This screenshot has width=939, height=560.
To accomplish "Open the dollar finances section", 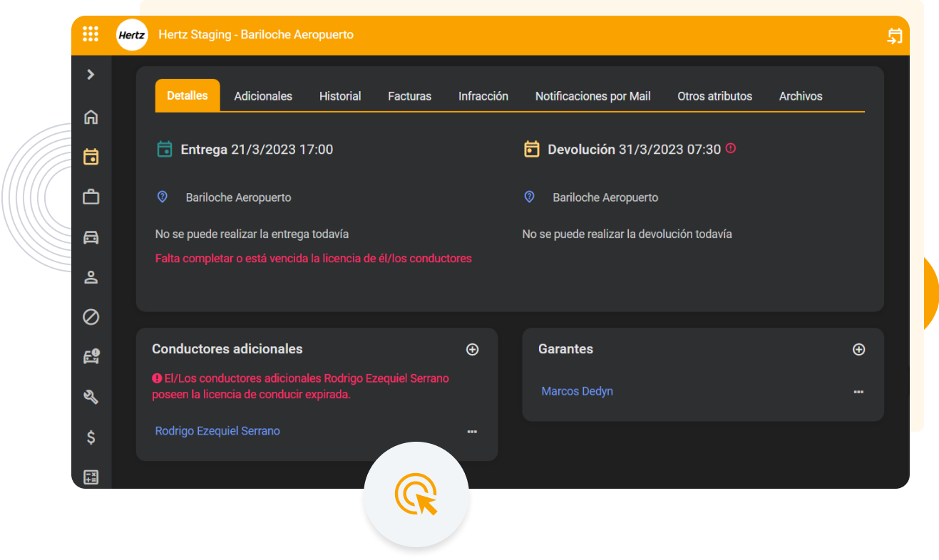I will tap(91, 437).
